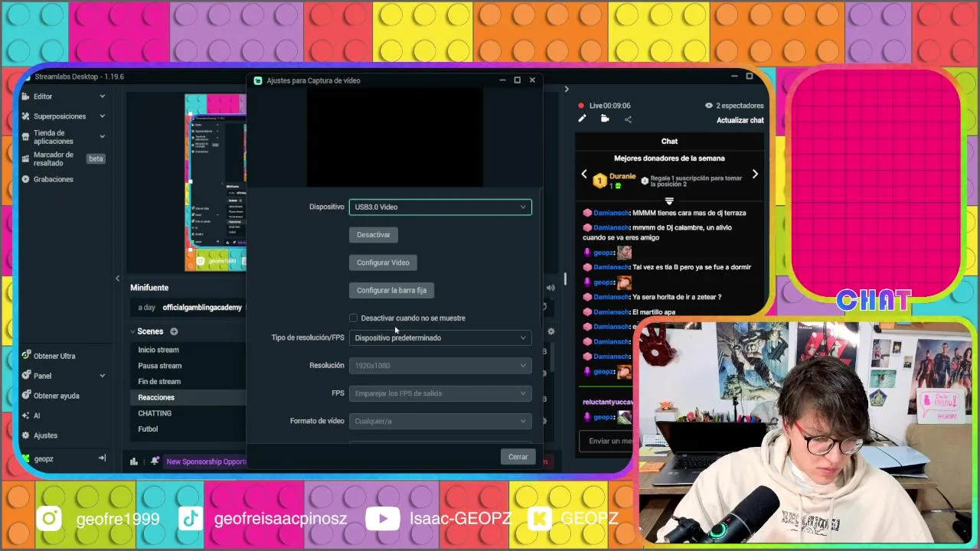Click the Grabaciones record icon

tap(26, 179)
